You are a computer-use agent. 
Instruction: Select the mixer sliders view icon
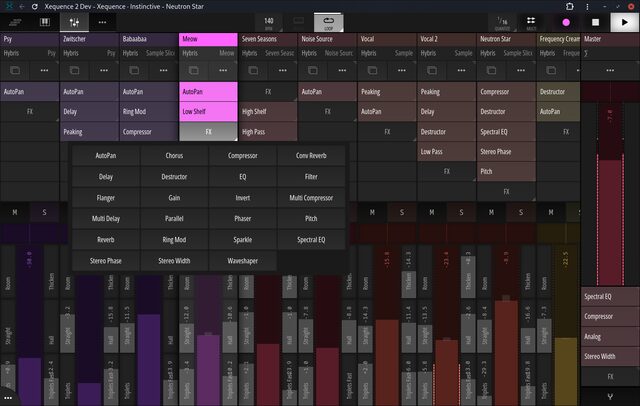(x=74, y=22)
